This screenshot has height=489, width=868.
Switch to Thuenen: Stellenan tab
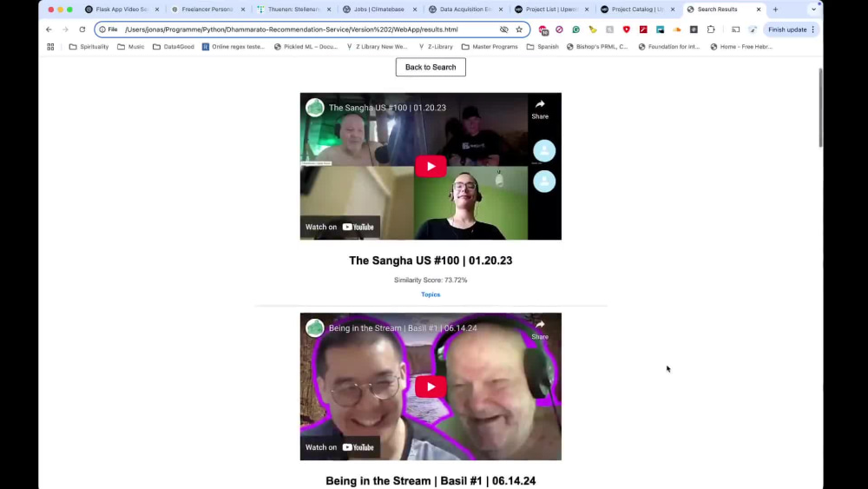294,10
